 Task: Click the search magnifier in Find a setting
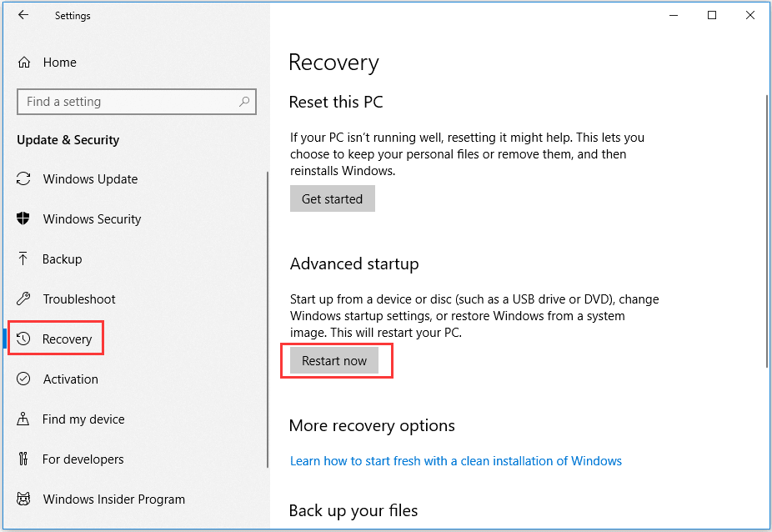click(x=244, y=101)
